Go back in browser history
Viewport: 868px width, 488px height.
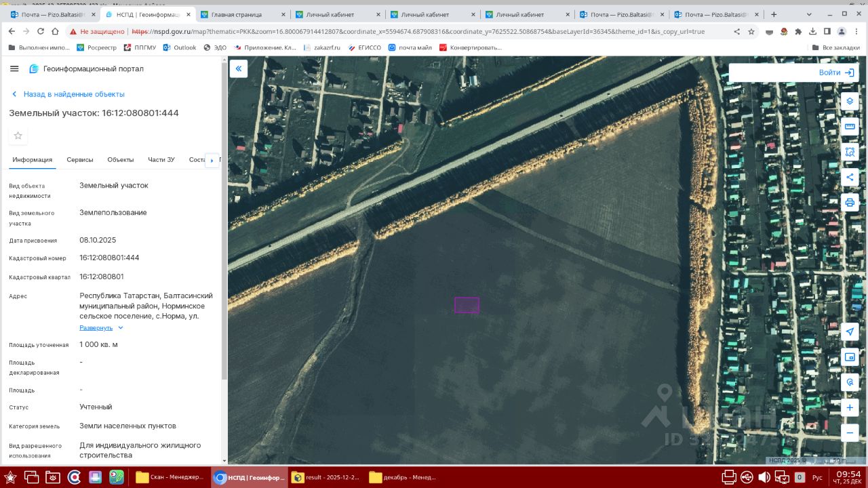click(12, 31)
